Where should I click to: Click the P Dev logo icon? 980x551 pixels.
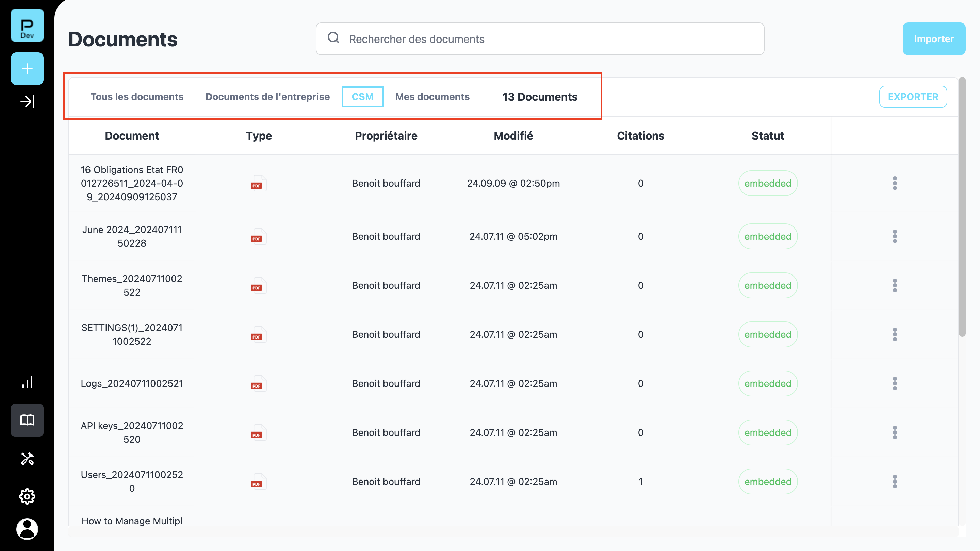pyautogui.click(x=27, y=25)
